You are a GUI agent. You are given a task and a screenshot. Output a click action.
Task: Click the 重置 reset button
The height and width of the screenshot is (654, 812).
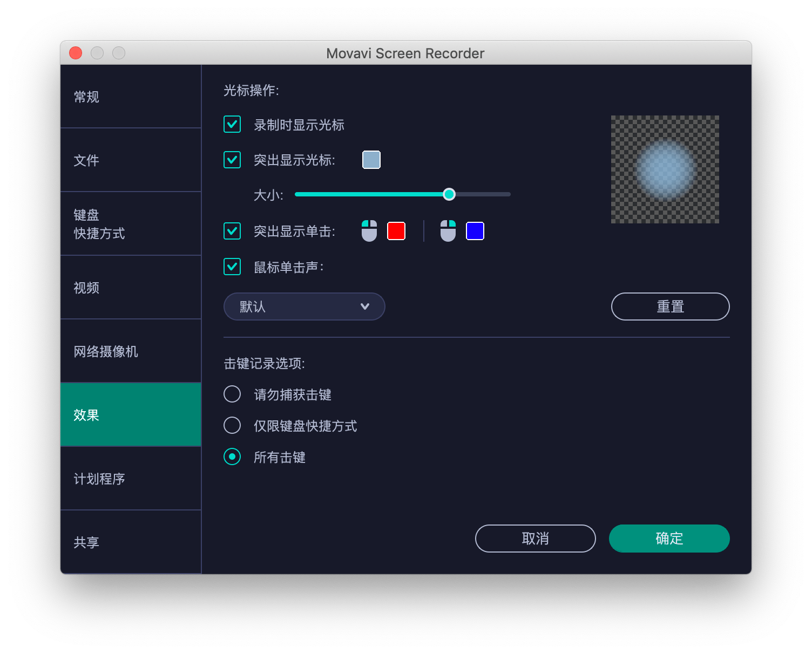coord(671,306)
